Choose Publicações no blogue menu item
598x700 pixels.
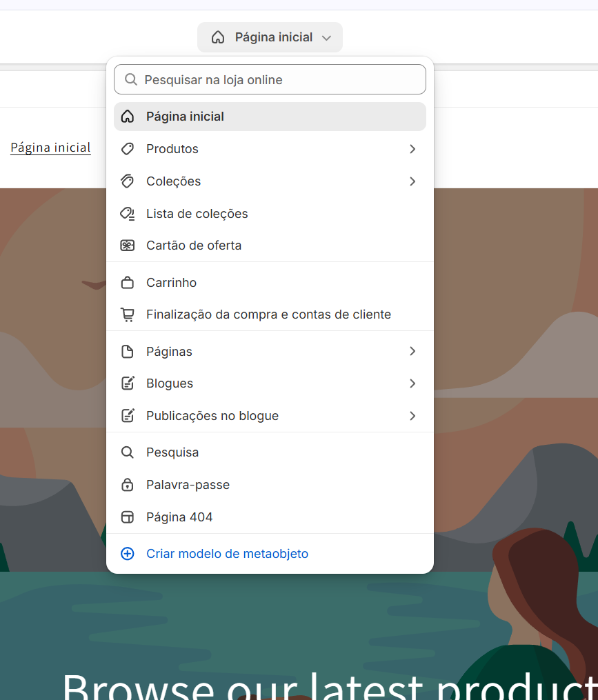[212, 416]
